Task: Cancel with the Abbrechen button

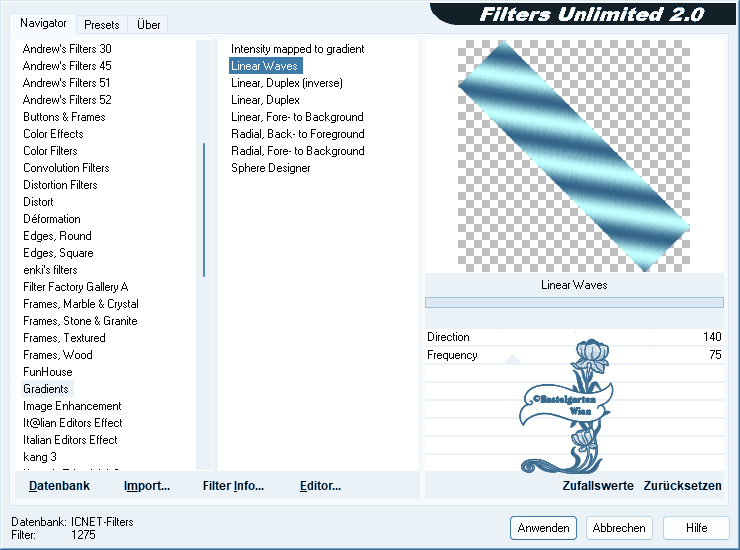Action: [619, 527]
